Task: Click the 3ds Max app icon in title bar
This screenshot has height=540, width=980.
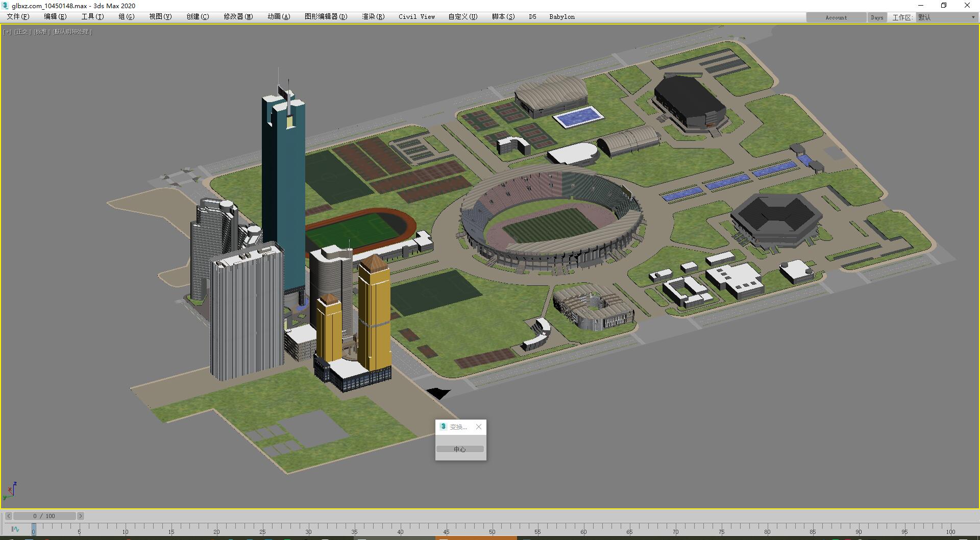Action: (5, 6)
